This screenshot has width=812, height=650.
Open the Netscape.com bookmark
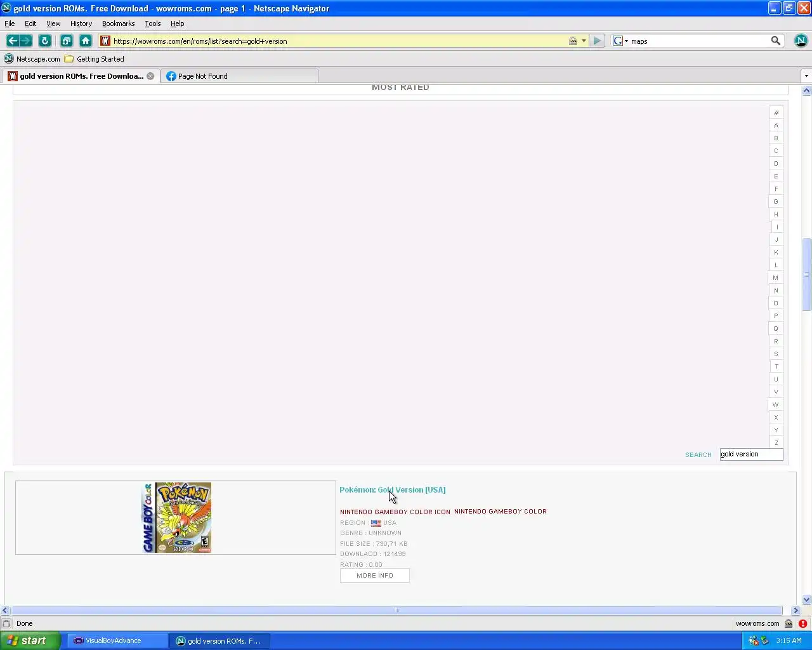click(x=32, y=59)
